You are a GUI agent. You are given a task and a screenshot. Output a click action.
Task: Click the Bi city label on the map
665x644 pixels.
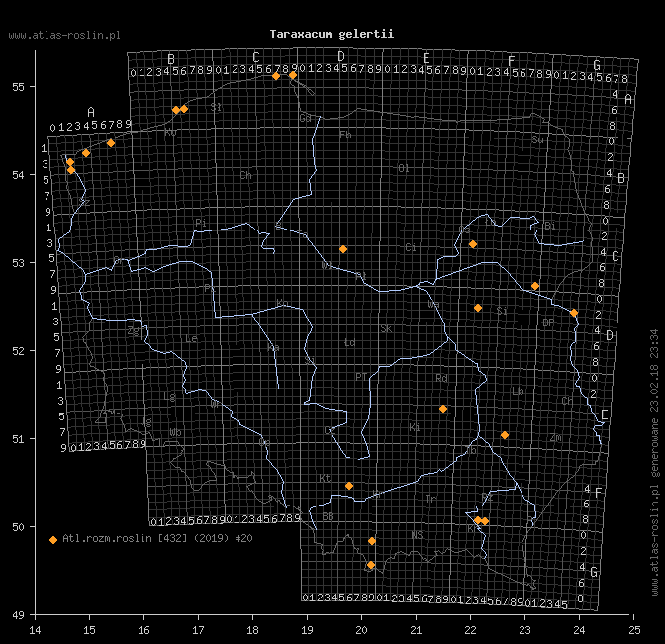click(549, 226)
